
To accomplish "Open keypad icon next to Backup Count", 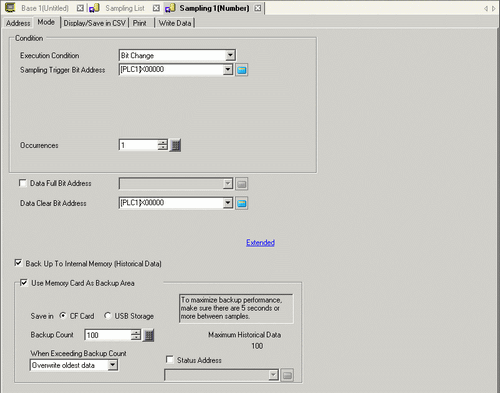I will pos(148,335).
